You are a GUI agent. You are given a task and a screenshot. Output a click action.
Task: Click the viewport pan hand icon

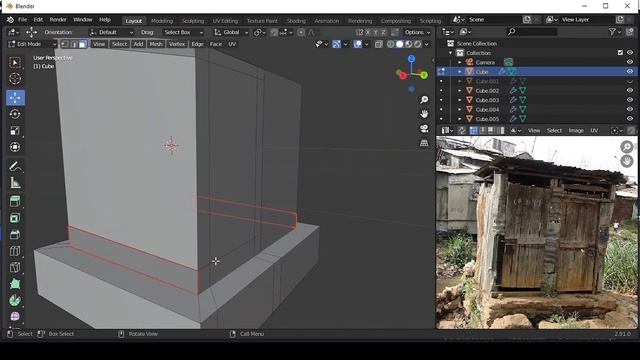tap(424, 114)
